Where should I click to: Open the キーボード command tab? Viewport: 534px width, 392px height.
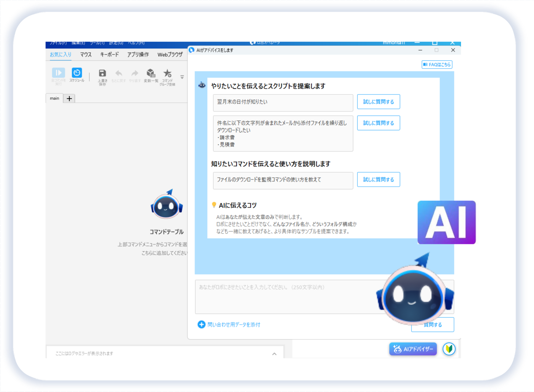click(x=109, y=54)
